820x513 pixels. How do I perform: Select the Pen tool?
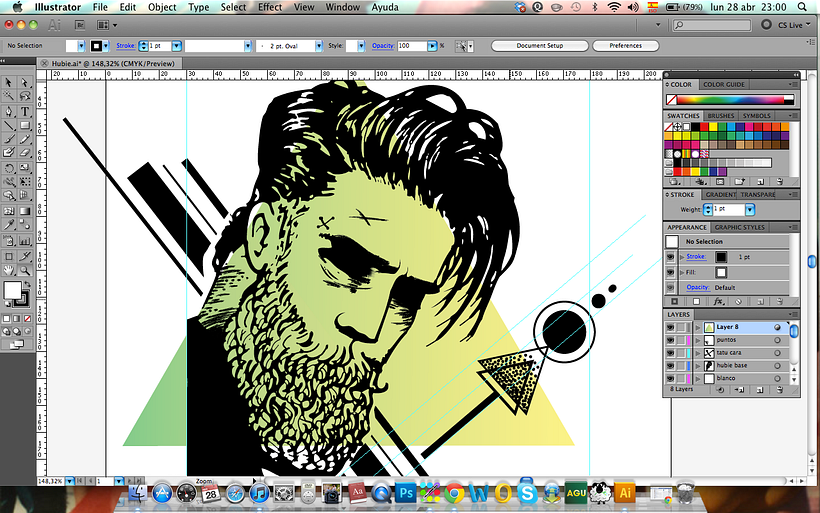(x=9, y=111)
